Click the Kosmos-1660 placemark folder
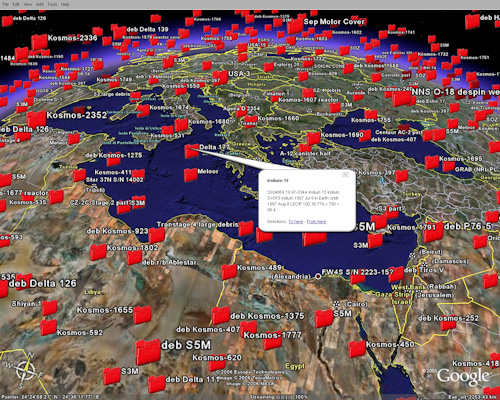The image size is (500, 400). [250, 121]
